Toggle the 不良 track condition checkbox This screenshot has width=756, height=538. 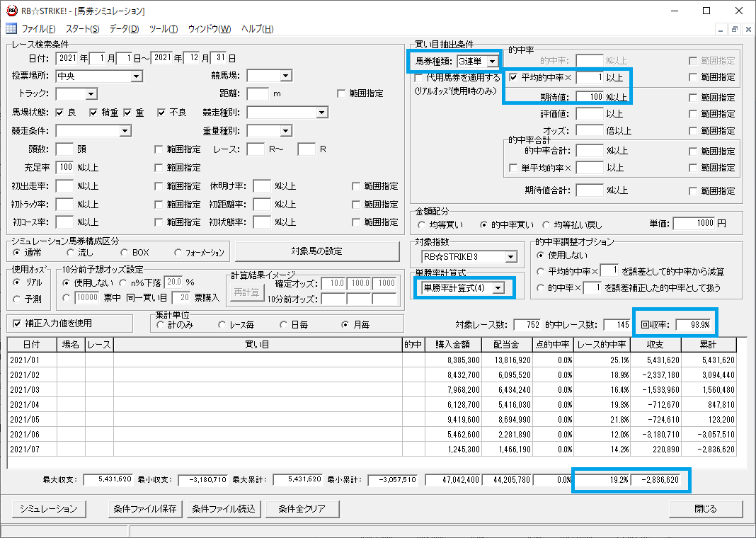(x=161, y=113)
